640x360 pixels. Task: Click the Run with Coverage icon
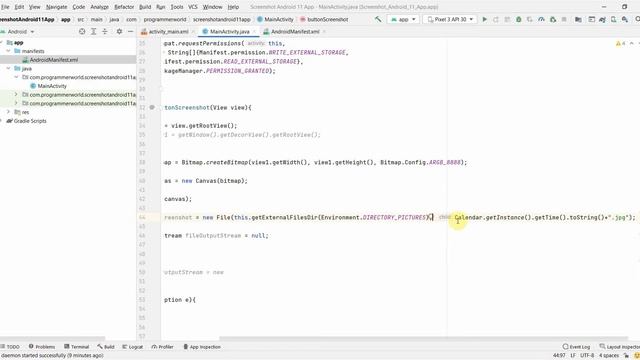tap(530, 19)
